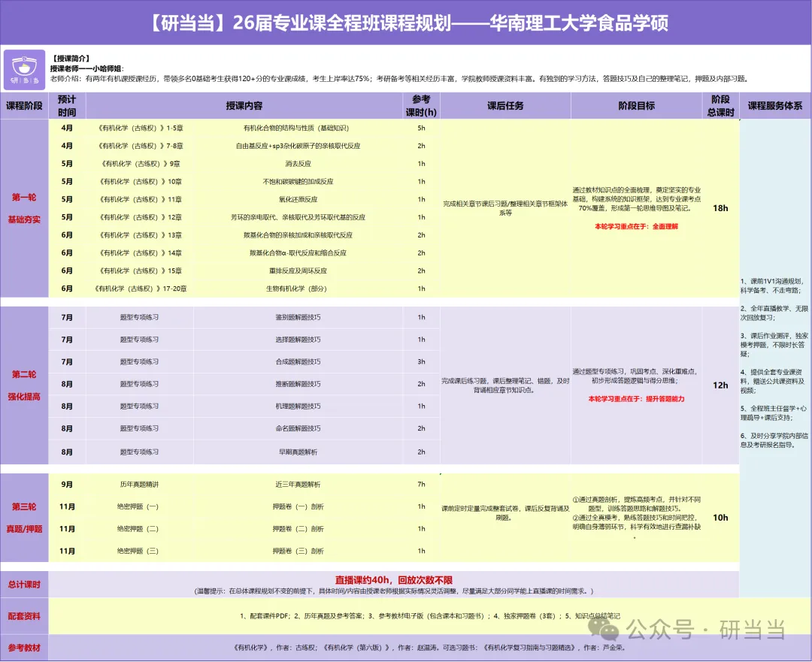Select 自由基反应+sp3杂化碳原子的亲核取代反应 cell
The width and height of the screenshot is (812, 662).
click(298, 146)
